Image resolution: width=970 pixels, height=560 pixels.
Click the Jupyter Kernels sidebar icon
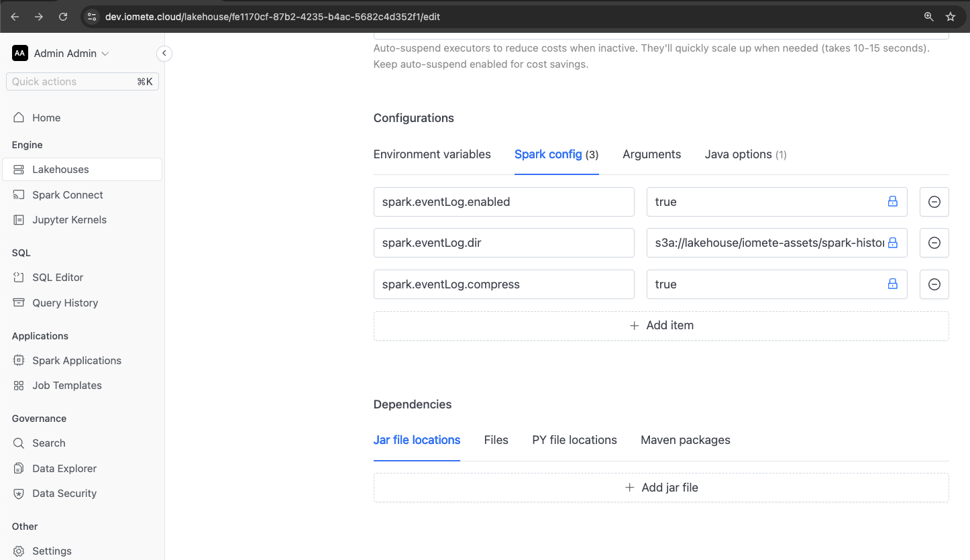tap(19, 220)
